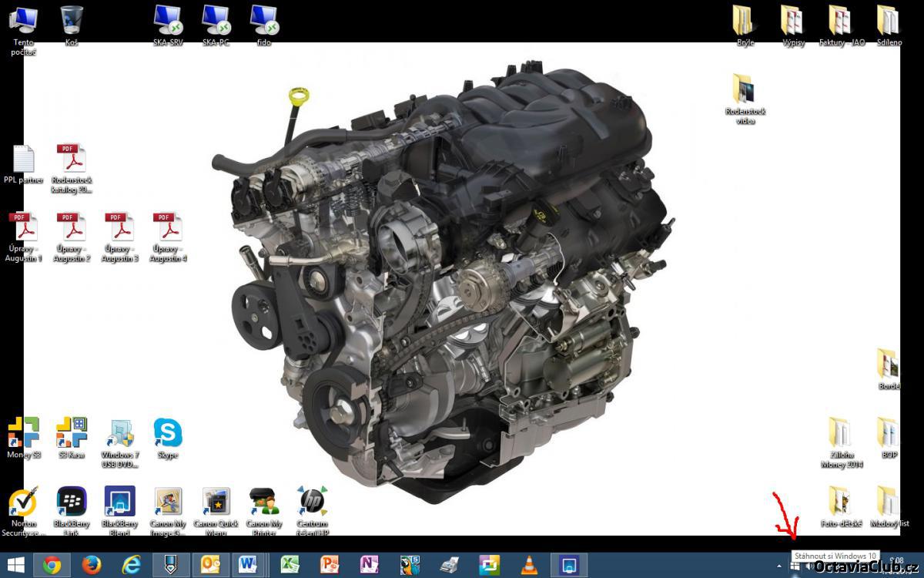The image size is (924, 578).
Task: Open VLC media player from the taskbar
Action: coord(529,565)
